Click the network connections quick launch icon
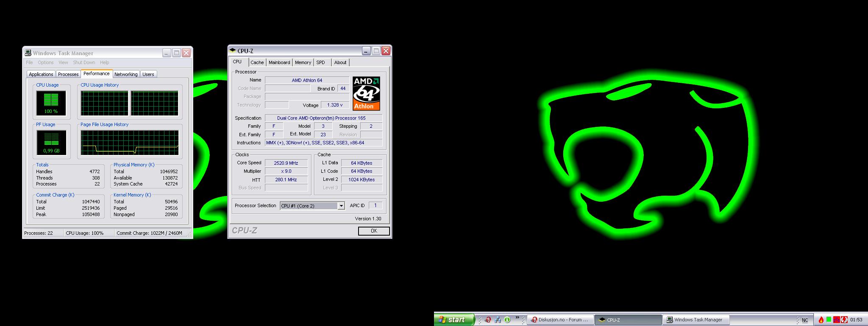This screenshot has height=326, width=868. tap(498, 320)
